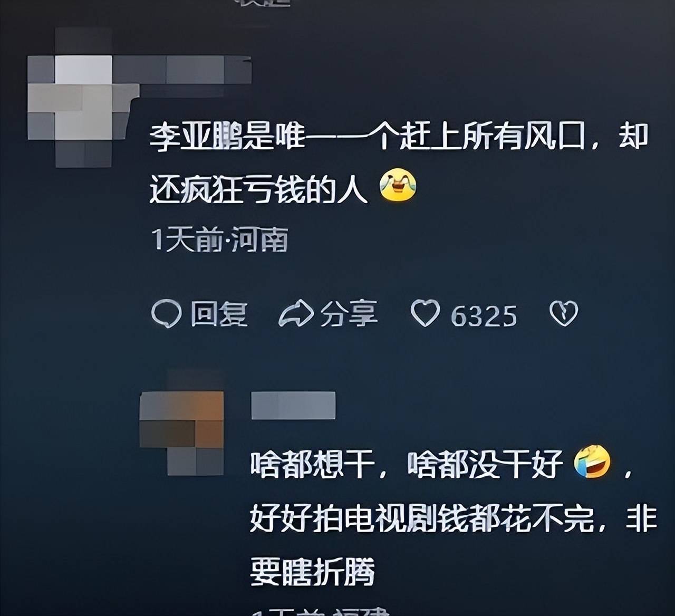Click the partially visible timestamp at the bottom

pyautogui.click(x=321, y=612)
